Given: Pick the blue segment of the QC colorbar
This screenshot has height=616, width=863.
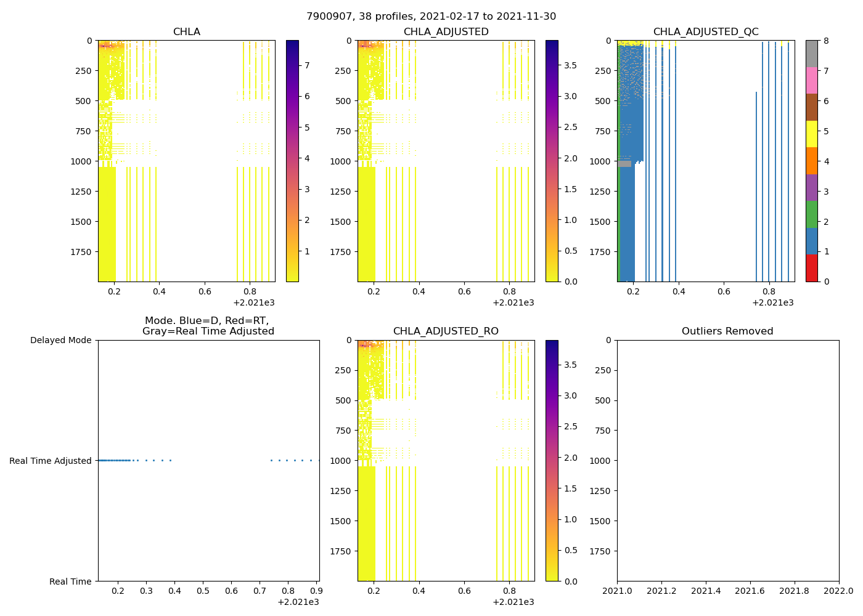Looking at the screenshot, I should [x=812, y=241].
